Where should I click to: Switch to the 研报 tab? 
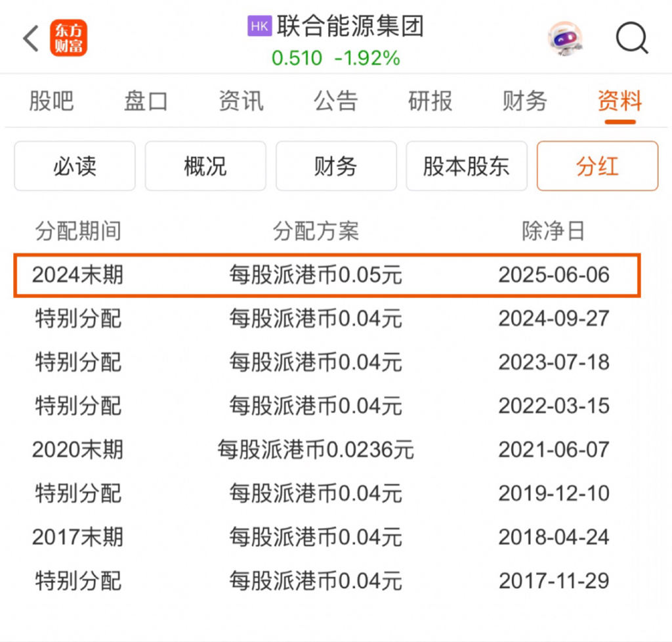(x=430, y=102)
